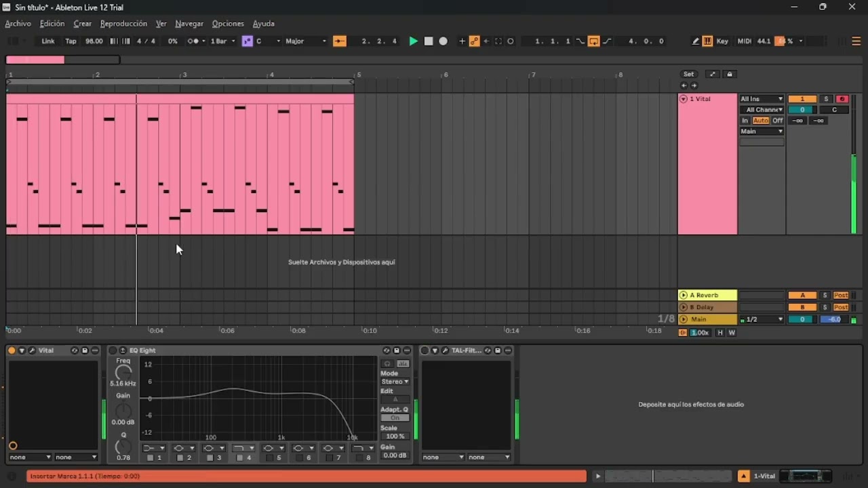Toggle Vital track activator button 1
Screen dimensions: 868x488
click(802, 99)
